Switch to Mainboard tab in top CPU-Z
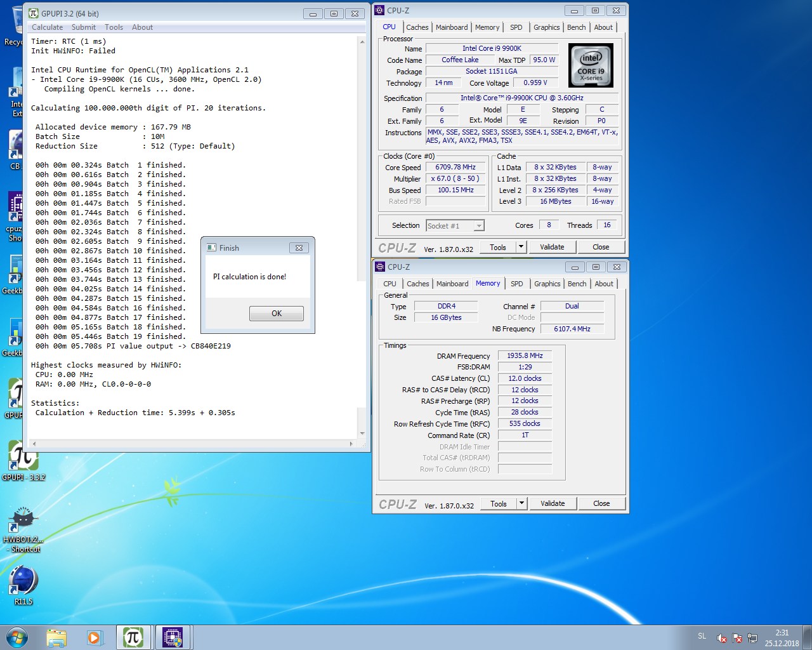Viewport: 812px width, 650px height. tap(452, 27)
